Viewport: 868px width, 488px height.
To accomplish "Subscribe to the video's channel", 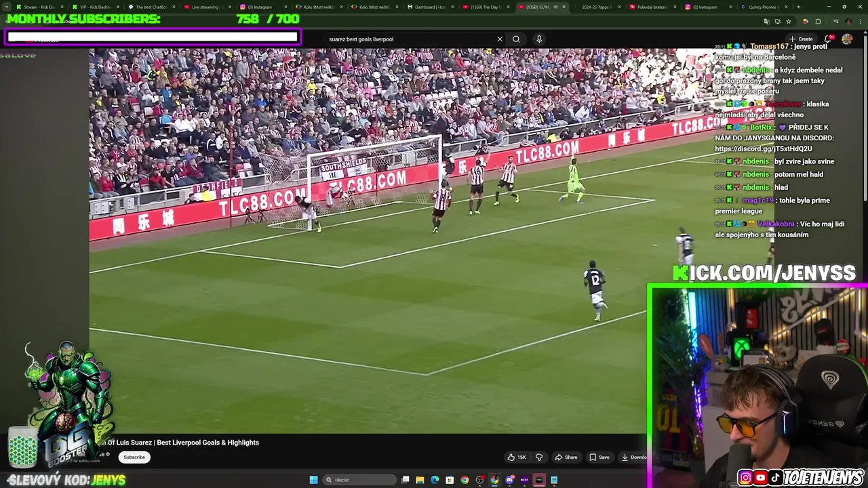I will (x=134, y=457).
